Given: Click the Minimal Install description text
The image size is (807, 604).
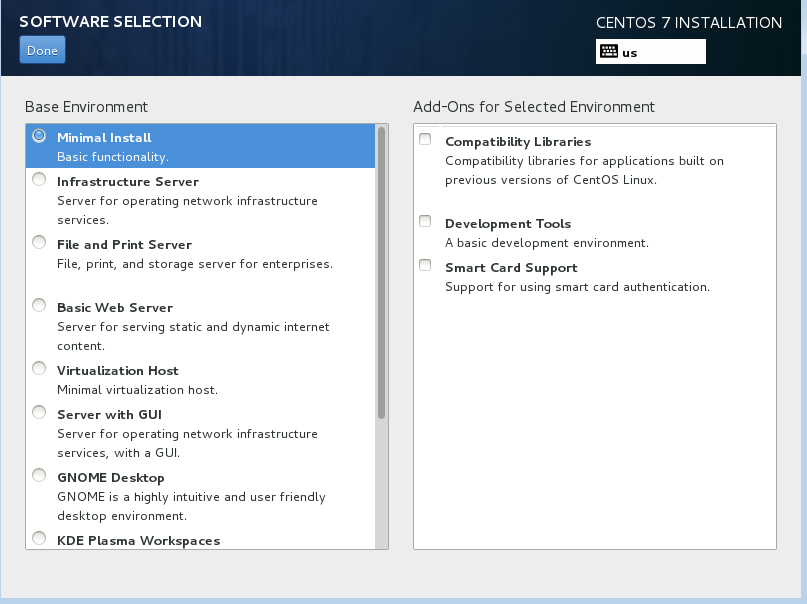Looking at the screenshot, I should click(x=104, y=157).
